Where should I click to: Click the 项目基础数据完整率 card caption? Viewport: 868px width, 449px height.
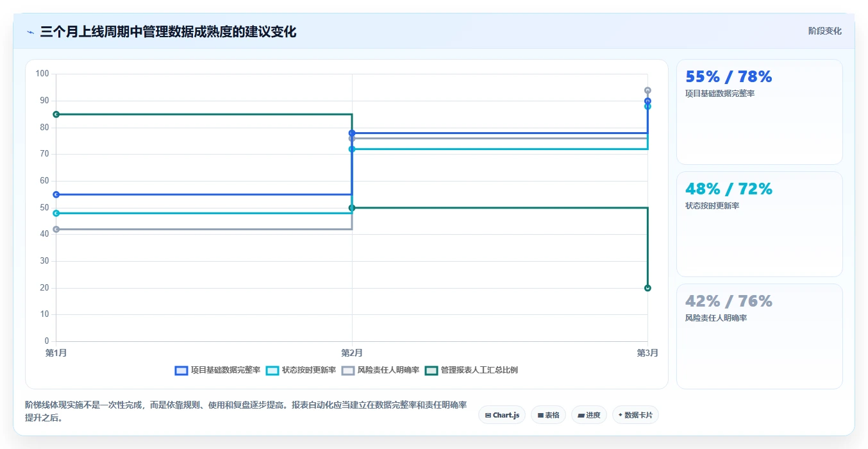coord(720,94)
